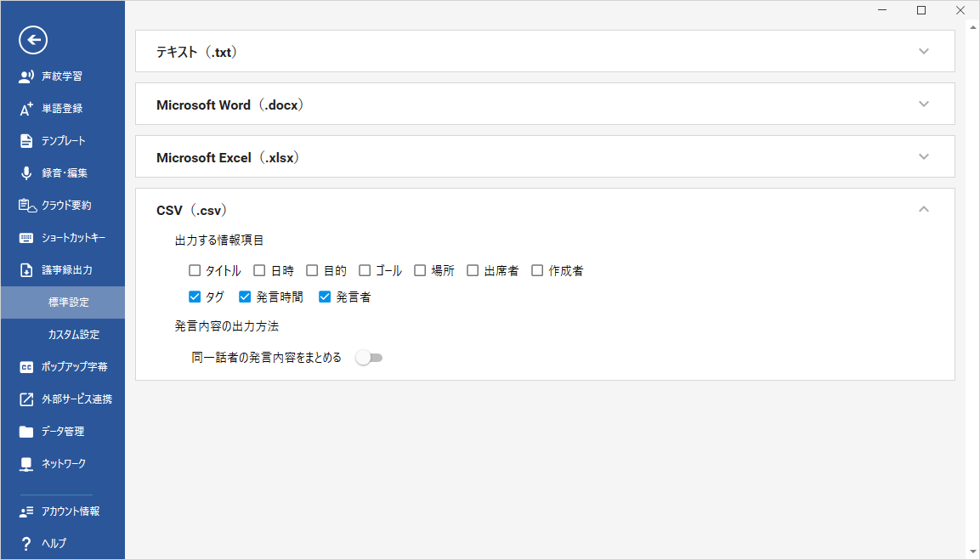Toggle 同一話者の発言内容をまとめる switch
The height and width of the screenshot is (560, 980).
tap(369, 358)
